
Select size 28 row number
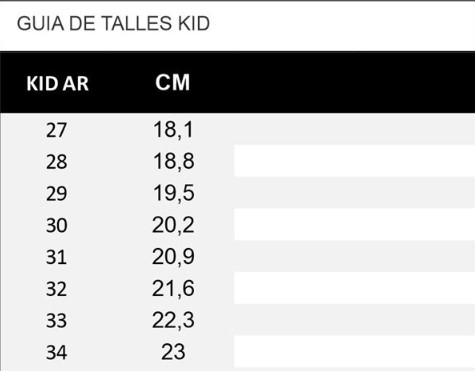(56, 162)
